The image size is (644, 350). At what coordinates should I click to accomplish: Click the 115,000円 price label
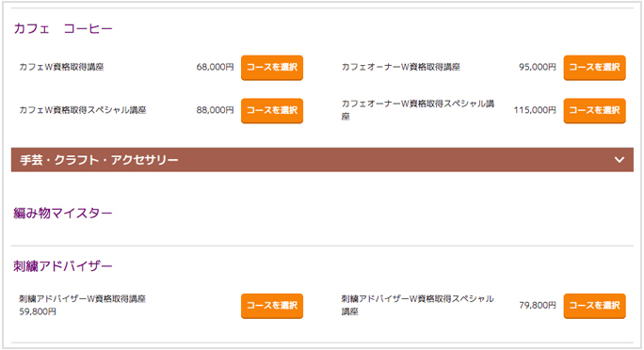coord(535,110)
